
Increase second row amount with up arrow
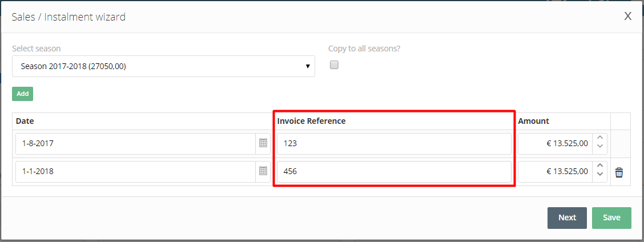point(599,166)
